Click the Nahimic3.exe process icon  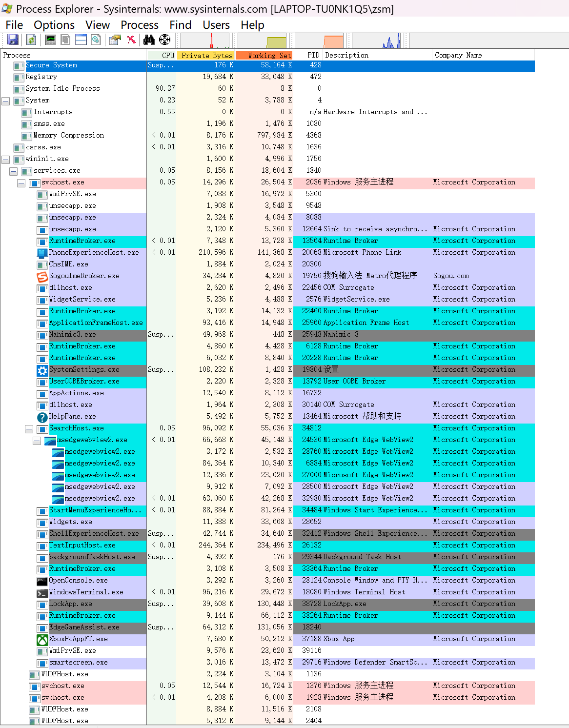pyautogui.click(x=42, y=335)
